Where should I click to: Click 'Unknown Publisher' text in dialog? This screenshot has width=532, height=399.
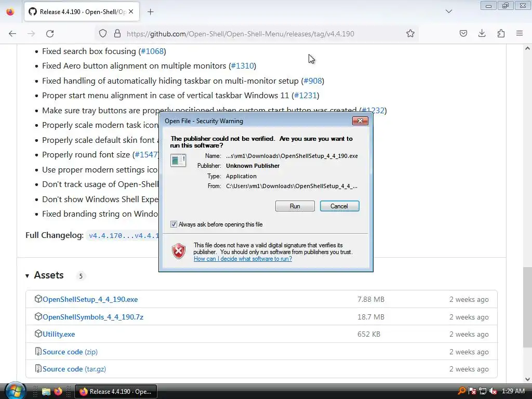pyautogui.click(x=253, y=166)
